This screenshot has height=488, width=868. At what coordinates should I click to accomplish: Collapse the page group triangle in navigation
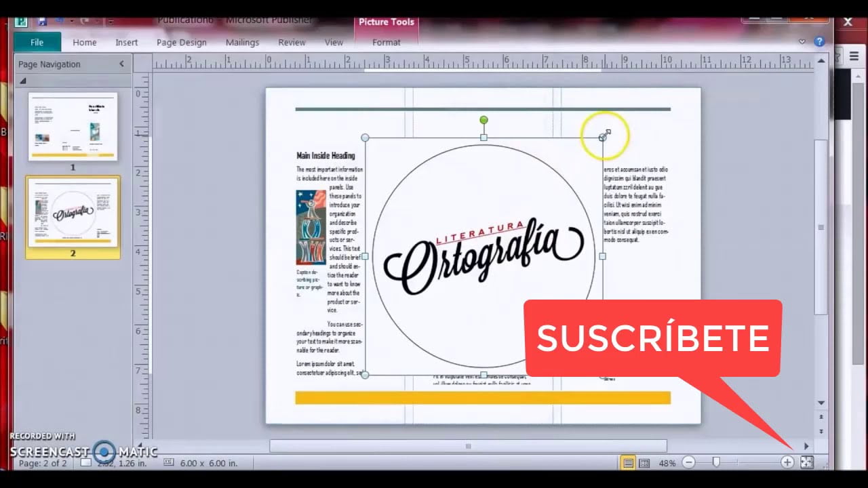point(23,81)
